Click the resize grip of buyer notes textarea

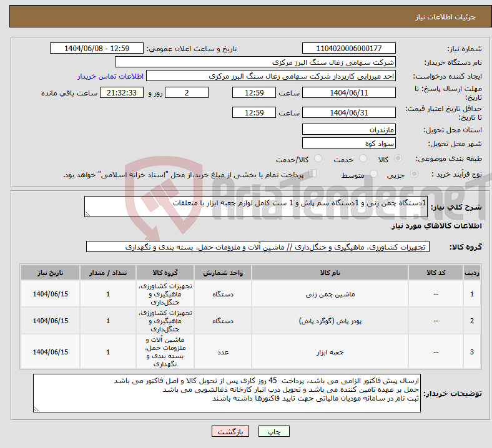point(36,409)
